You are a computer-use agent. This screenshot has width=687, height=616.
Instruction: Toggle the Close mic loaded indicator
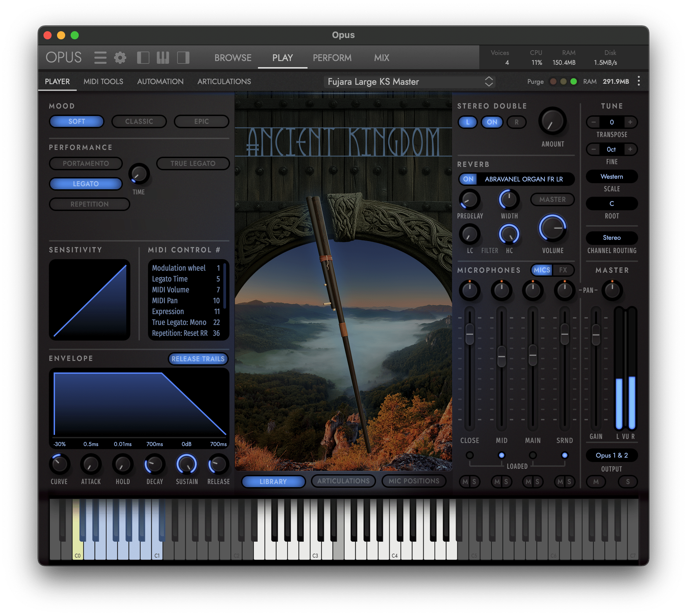click(469, 455)
